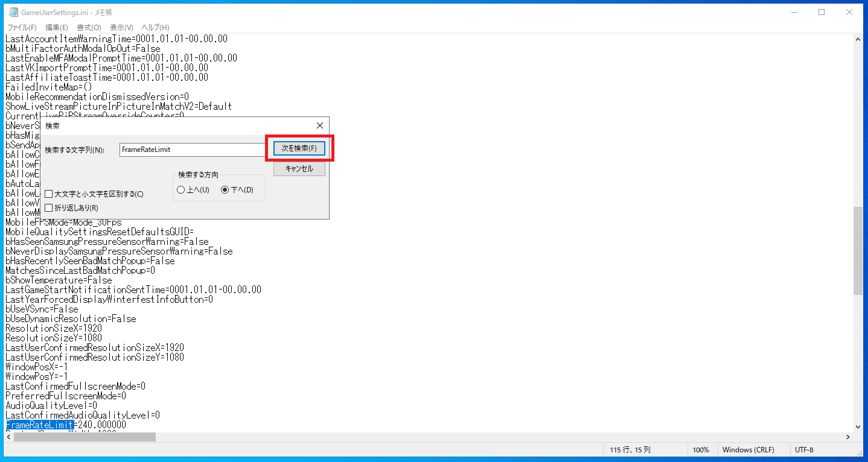
Task: Click the LastUserConfirmedResolutionSizeX=1920 line
Action: tap(95, 347)
